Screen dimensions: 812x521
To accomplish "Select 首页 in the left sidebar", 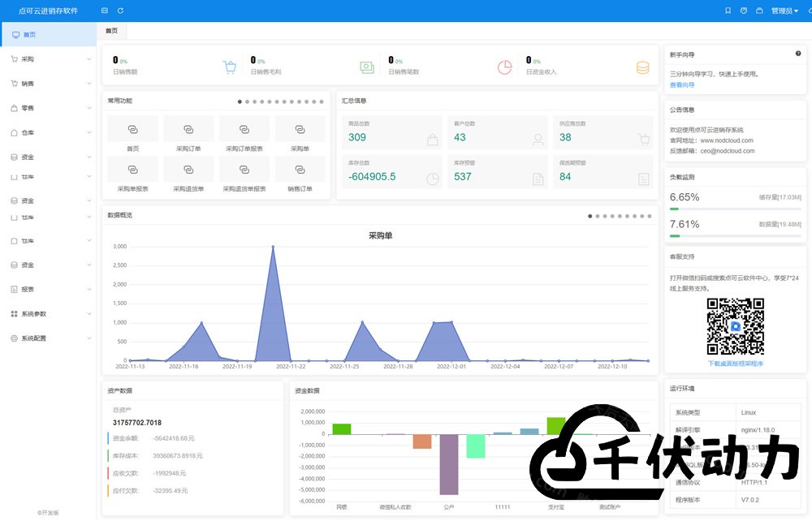I will [49, 35].
